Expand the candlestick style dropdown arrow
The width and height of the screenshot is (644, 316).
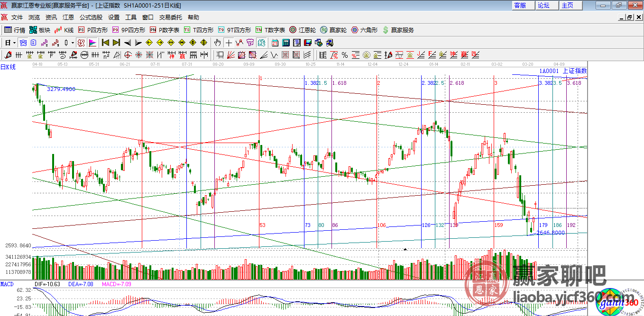73,43
